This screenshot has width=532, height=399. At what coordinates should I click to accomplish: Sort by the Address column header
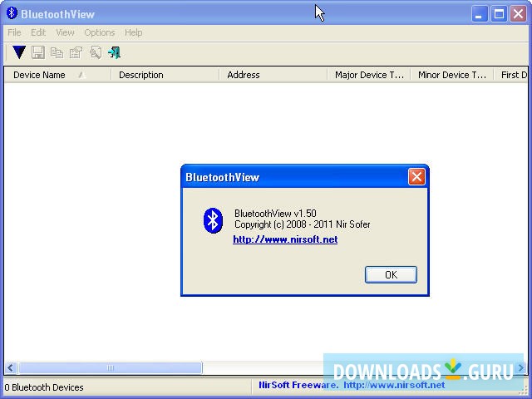click(273, 75)
